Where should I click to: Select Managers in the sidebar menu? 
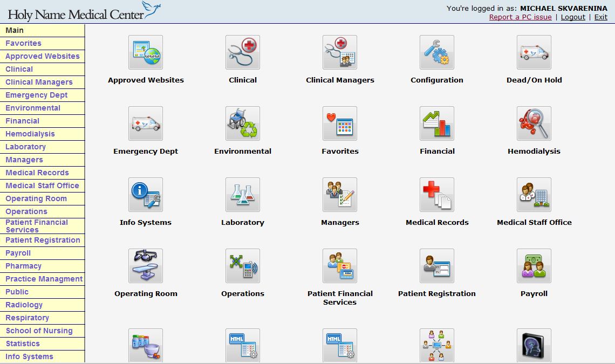[43, 160]
